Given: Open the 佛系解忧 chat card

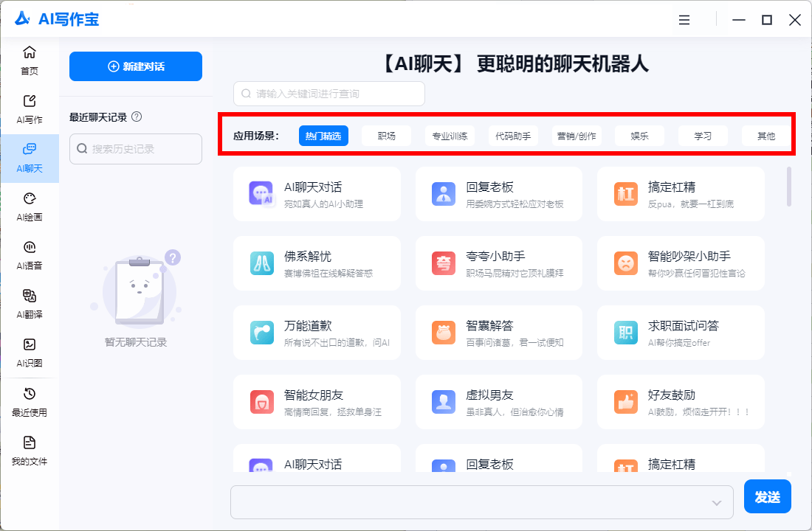Looking at the screenshot, I should point(317,263).
